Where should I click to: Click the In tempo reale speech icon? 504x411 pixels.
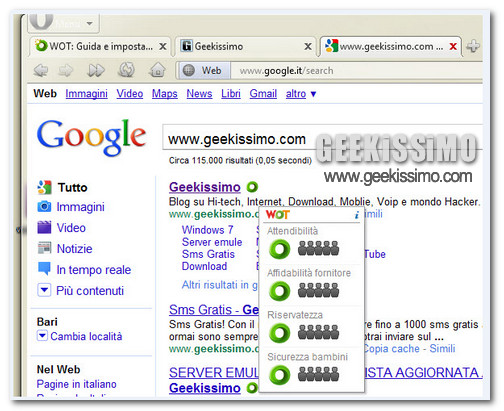44,268
